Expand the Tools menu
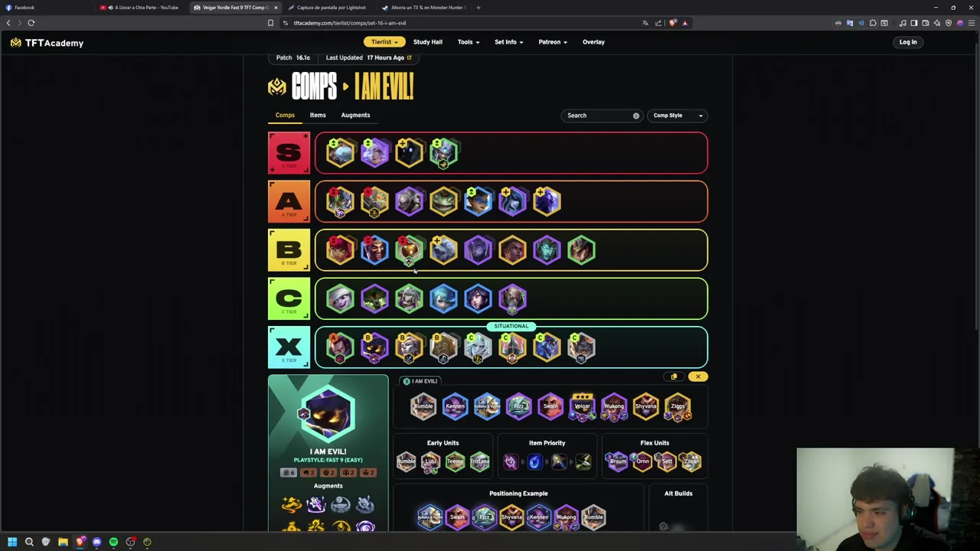Image resolution: width=980 pixels, height=551 pixels. [469, 42]
